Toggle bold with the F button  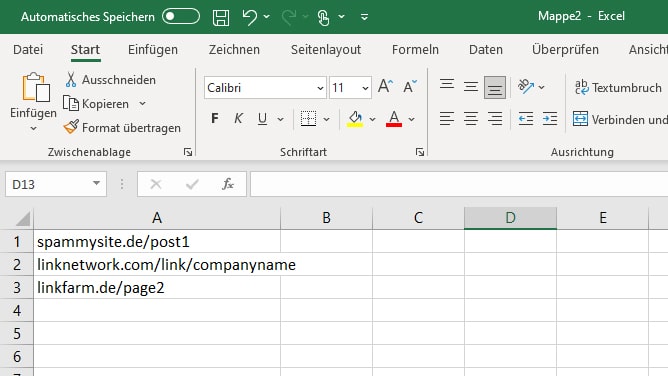click(215, 118)
